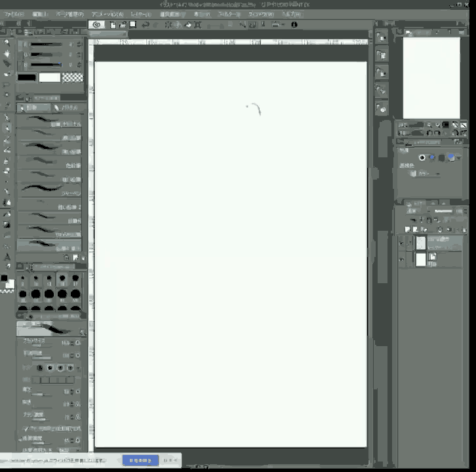
Task: Open the レイヤー menu
Action: tap(141, 14)
